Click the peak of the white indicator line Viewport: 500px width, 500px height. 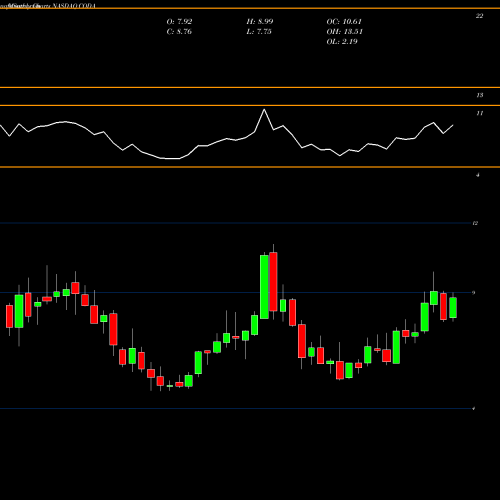[264, 110]
